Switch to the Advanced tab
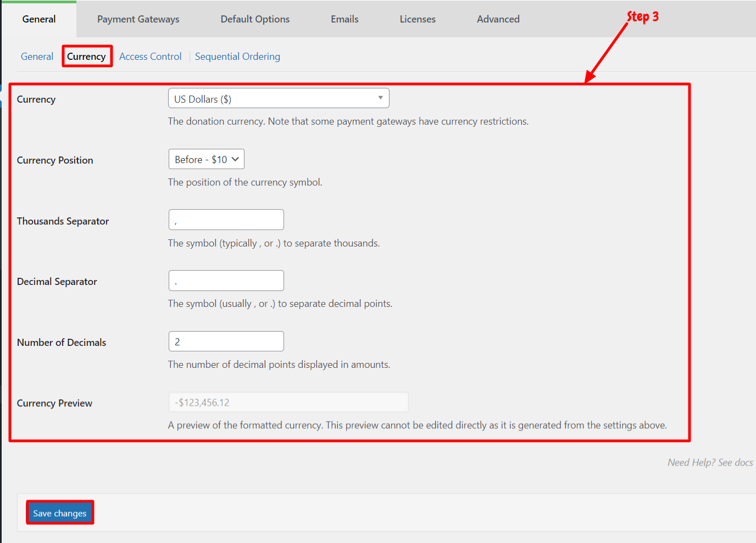The width and height of the screenshot is (756, 543). (x=498, y=19)
